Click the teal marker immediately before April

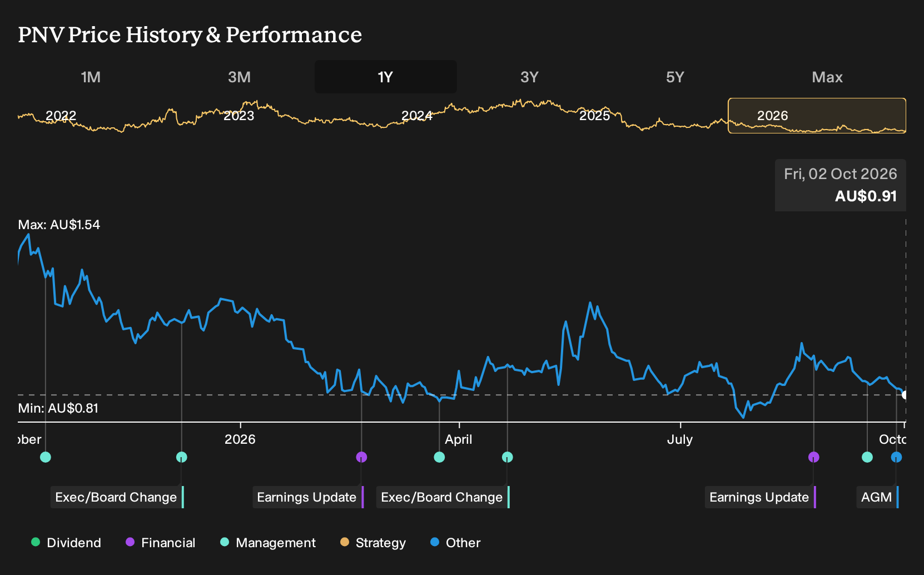click(x=439, y=457)
